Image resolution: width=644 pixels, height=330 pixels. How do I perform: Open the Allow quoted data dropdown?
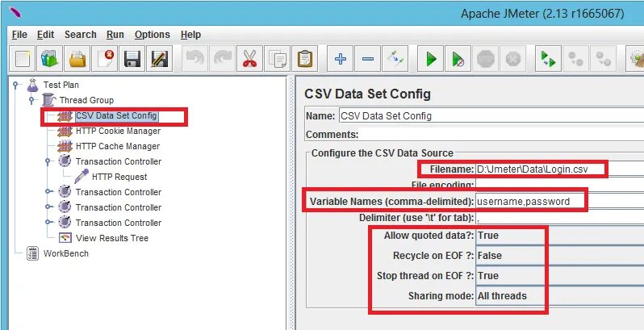point(560,236)
